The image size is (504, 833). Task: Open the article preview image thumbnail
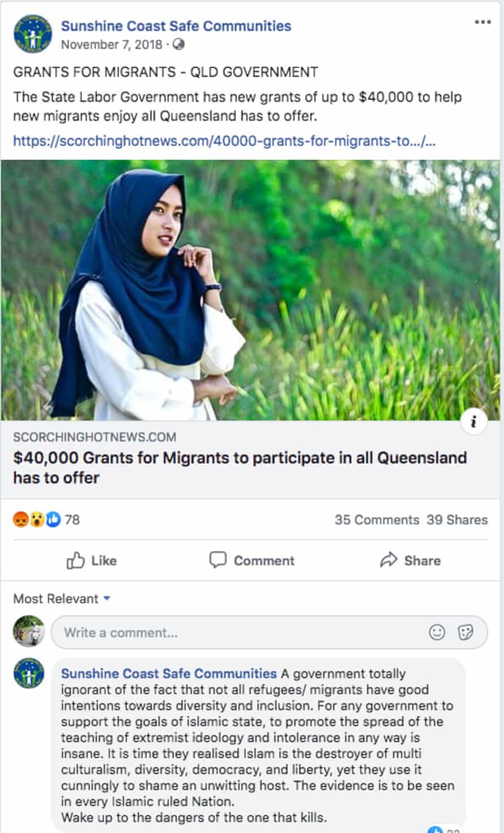pyautogui.click(x=251, y=290)
